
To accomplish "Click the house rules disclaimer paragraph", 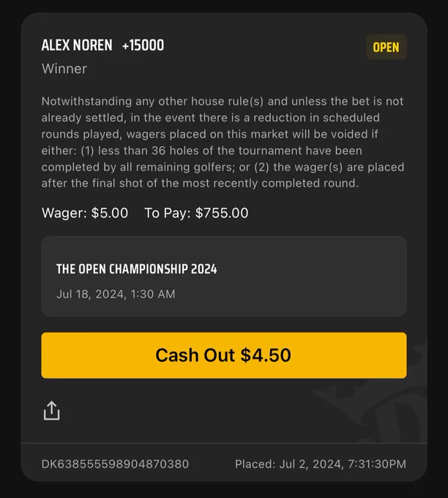I will pos(223,142).
